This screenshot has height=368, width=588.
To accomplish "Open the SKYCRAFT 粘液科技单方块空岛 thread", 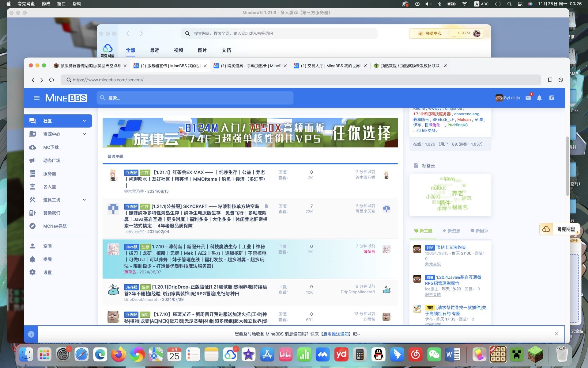I will (196, 216).
